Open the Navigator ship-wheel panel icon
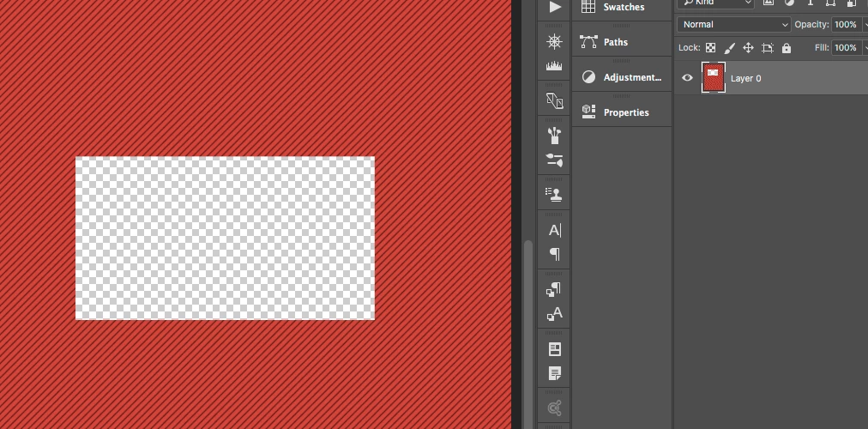 point(554,41)
